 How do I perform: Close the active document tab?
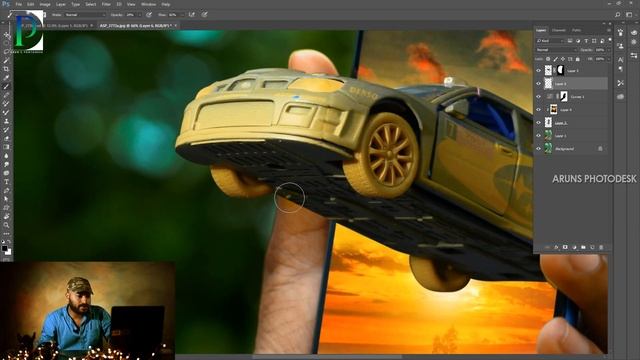click(x=176, y=25)
